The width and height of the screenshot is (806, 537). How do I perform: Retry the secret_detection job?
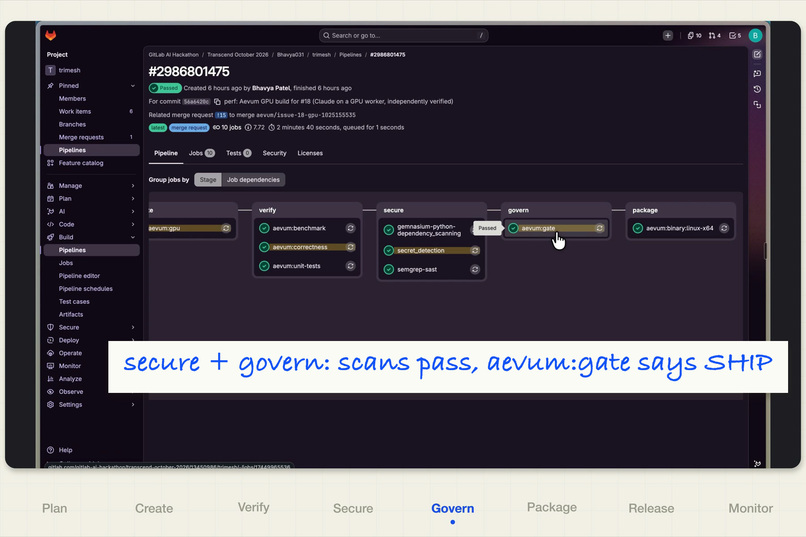(x=475, y=250)
